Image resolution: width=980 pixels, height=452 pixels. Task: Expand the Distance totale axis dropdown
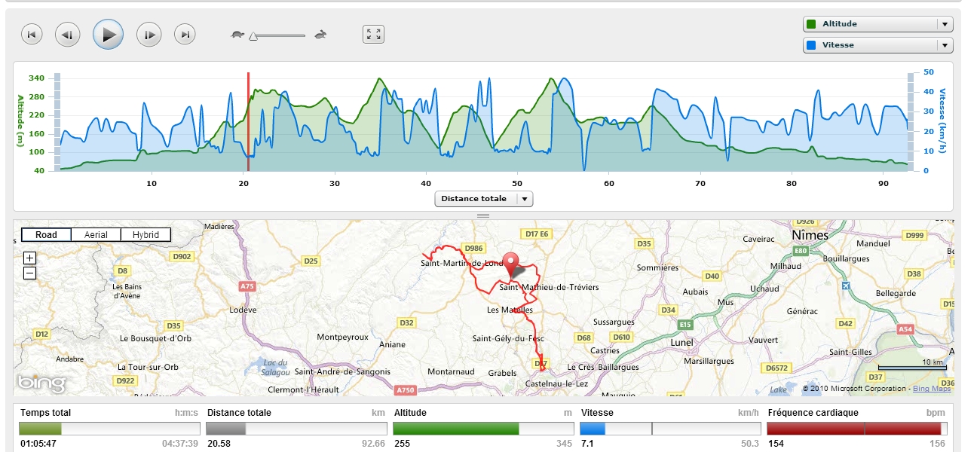pyautogui.click(x=525, y=199)
